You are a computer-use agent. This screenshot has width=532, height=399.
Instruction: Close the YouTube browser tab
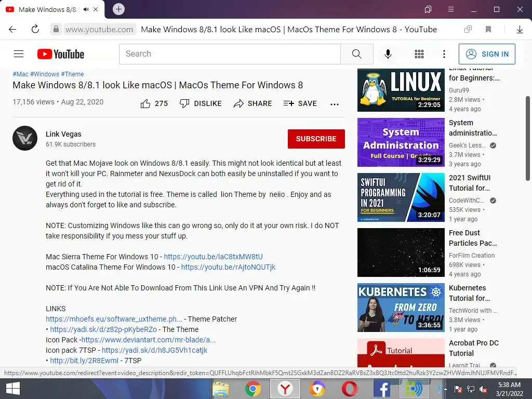(x=96, y=9)
